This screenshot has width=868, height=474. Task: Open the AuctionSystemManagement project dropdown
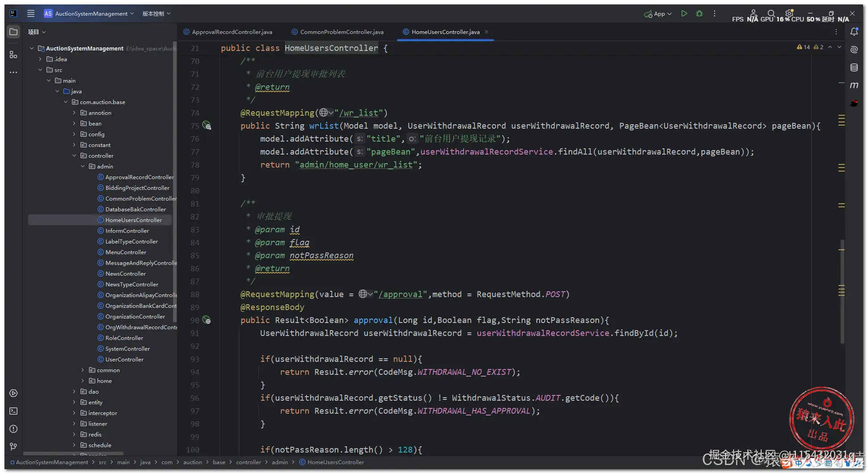(x=89, y=13)
